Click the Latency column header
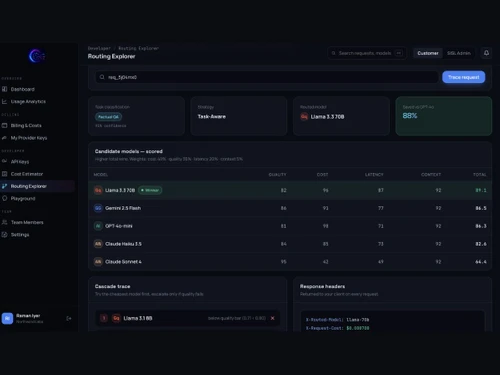This screenshot has height=375, width=500. [x=374, y=175]
